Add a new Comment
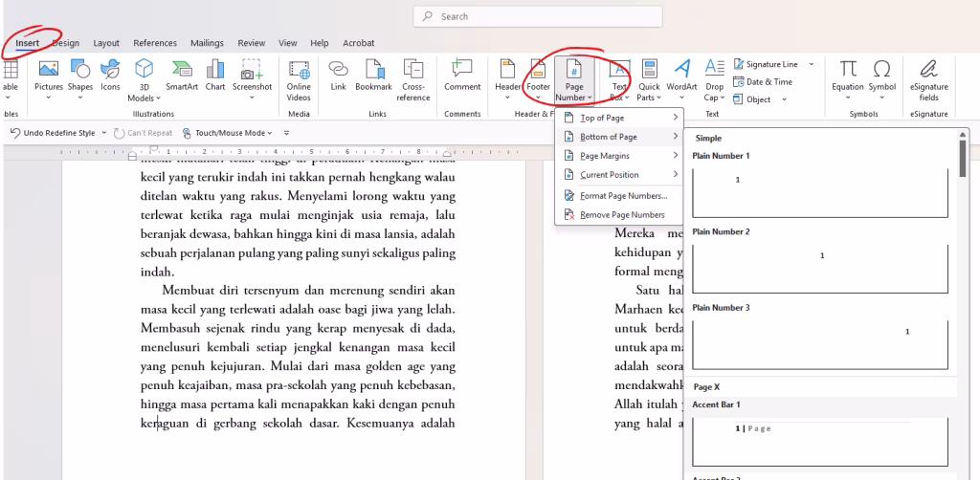This screenshot has height=480, width=980. [462, 76]
